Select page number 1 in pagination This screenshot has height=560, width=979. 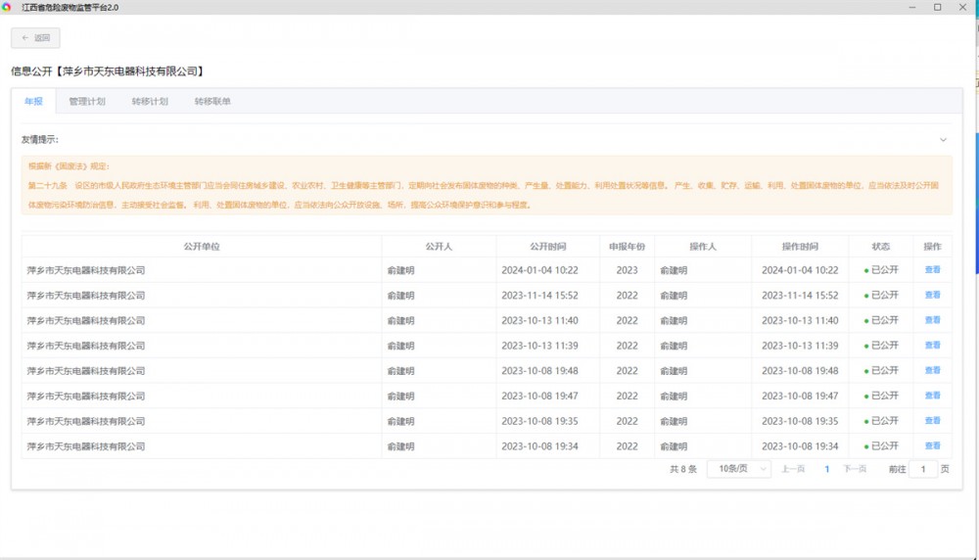pos(826,469)
